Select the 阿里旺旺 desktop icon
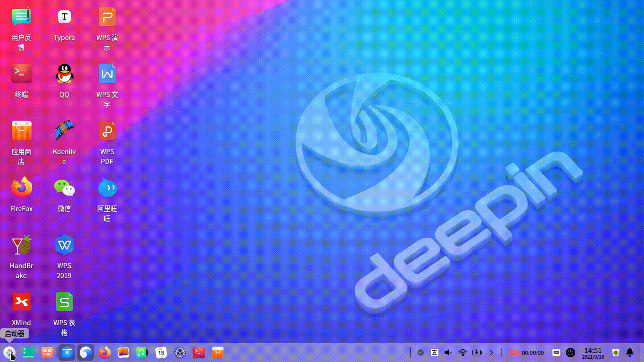Viewport: 644px width, 362px height. pyautogui.click(x=107, y=188)
